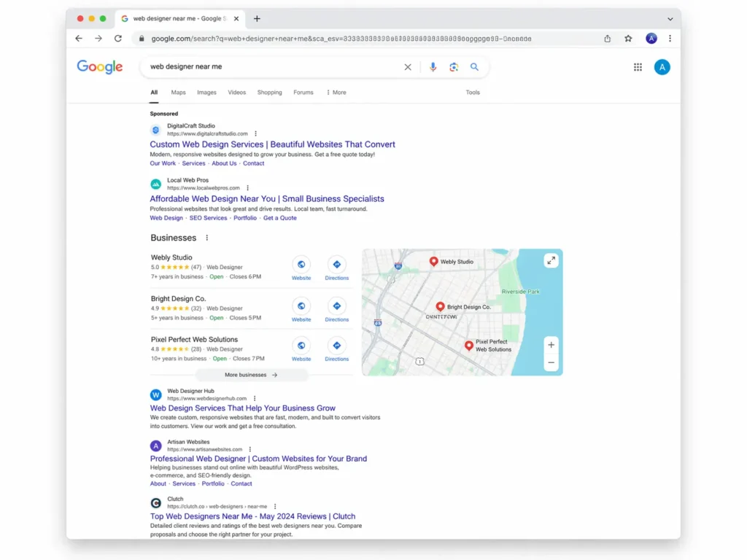Zoom out on the map
747x560 pixels.
point(551,362)
